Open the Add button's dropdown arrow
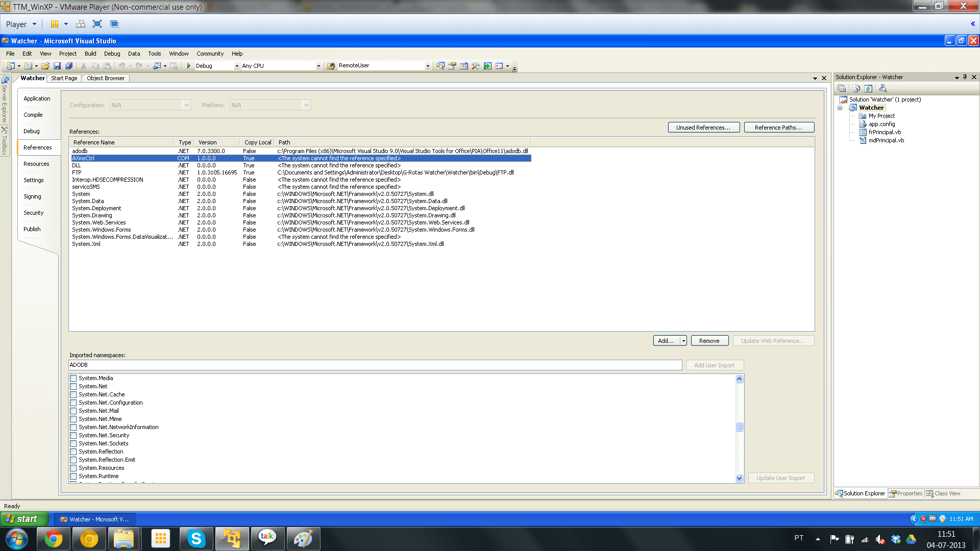 pyautogui.click(x=683, y=341)
